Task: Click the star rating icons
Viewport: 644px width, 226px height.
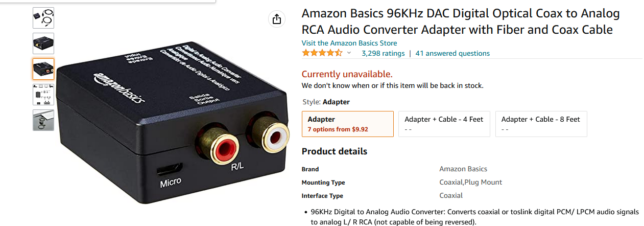Action: coord(322,53)
